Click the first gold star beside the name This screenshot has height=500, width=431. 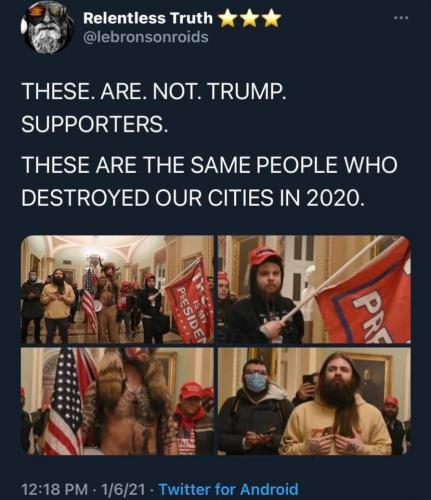pos(228,18)
